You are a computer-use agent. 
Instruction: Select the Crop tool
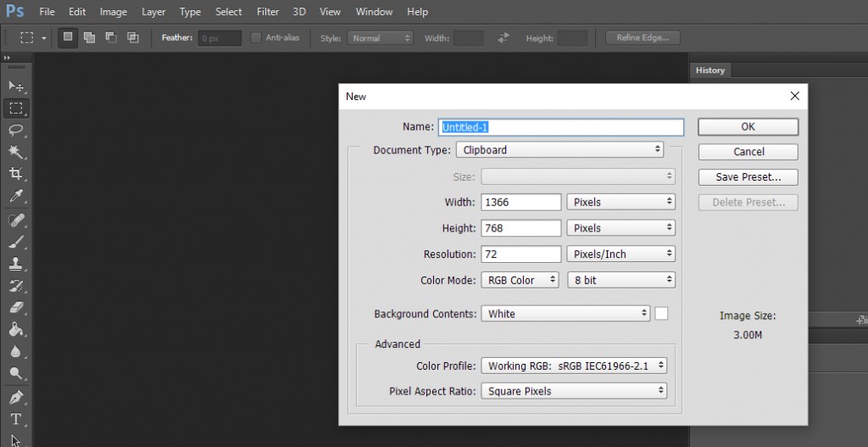point(16,173)
